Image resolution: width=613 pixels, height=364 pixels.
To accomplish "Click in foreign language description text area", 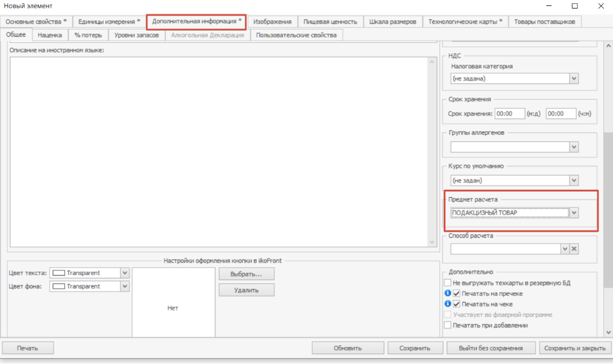I will [219, 152].
